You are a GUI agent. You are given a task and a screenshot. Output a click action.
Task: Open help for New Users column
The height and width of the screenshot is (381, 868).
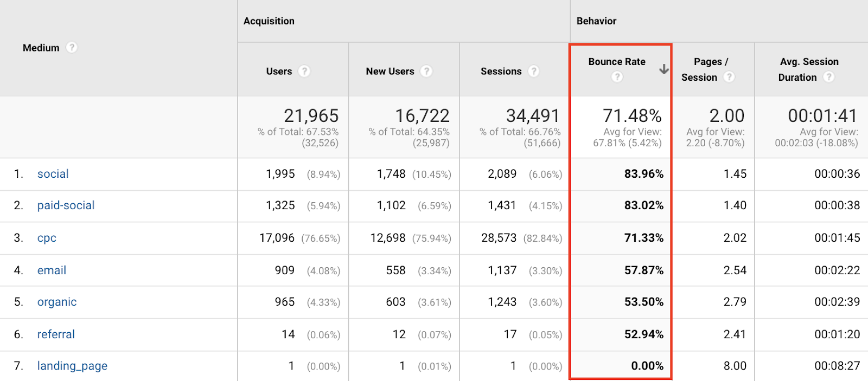(x=427, y=70)
